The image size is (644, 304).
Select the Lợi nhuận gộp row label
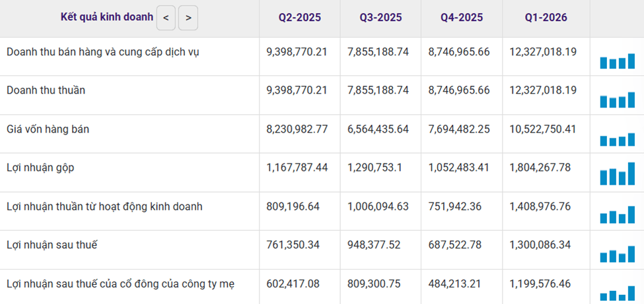point(41,167)
